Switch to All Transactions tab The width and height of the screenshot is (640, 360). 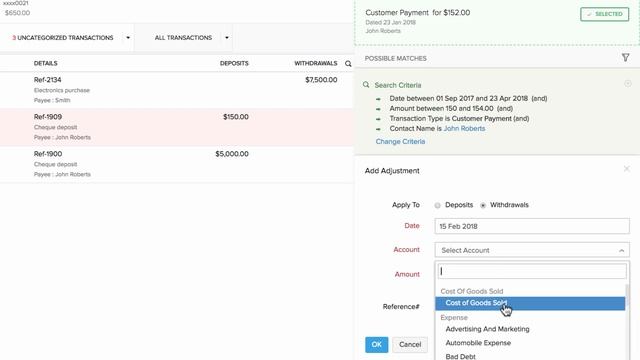183,38
